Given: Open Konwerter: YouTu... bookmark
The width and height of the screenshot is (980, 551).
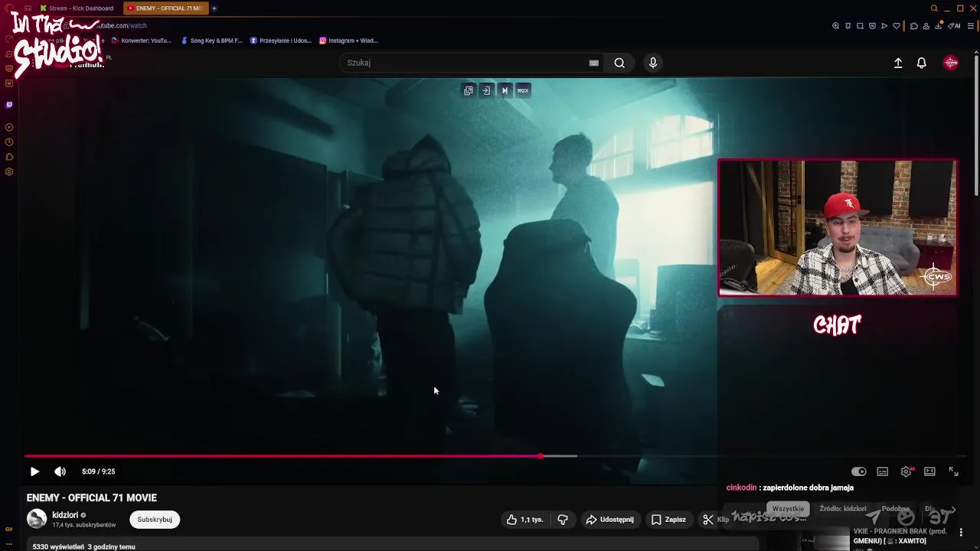Looking at the screenshot, I should coord(142,41).
